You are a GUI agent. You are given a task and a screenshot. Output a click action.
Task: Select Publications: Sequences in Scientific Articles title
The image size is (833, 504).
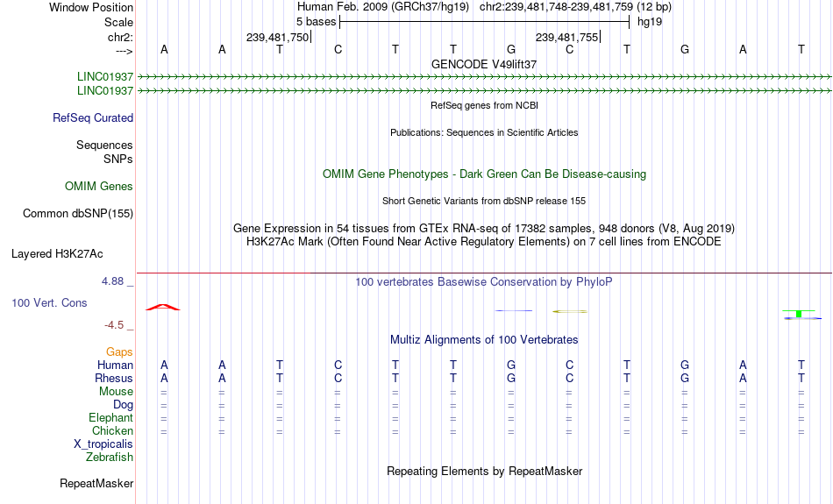coord(484,132)
